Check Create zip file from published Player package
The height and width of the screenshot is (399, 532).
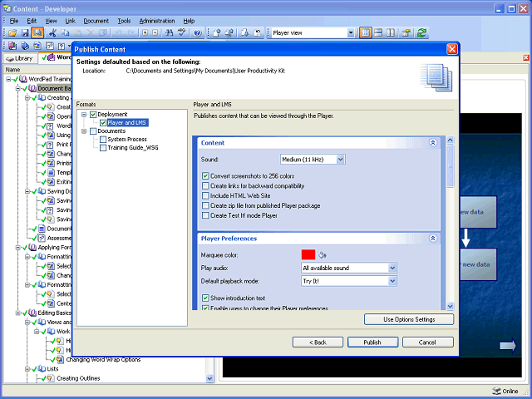[205, 205]
